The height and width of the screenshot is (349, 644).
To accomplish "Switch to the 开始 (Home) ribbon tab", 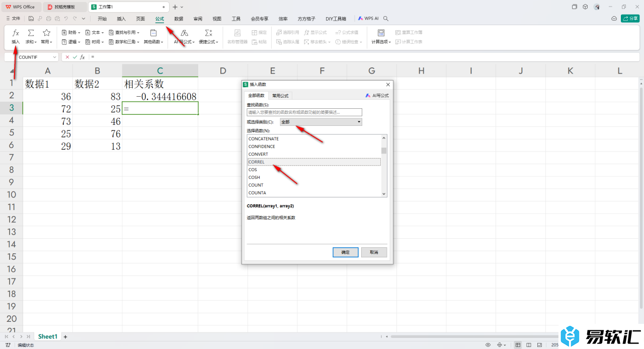I will tap(102, 19).
